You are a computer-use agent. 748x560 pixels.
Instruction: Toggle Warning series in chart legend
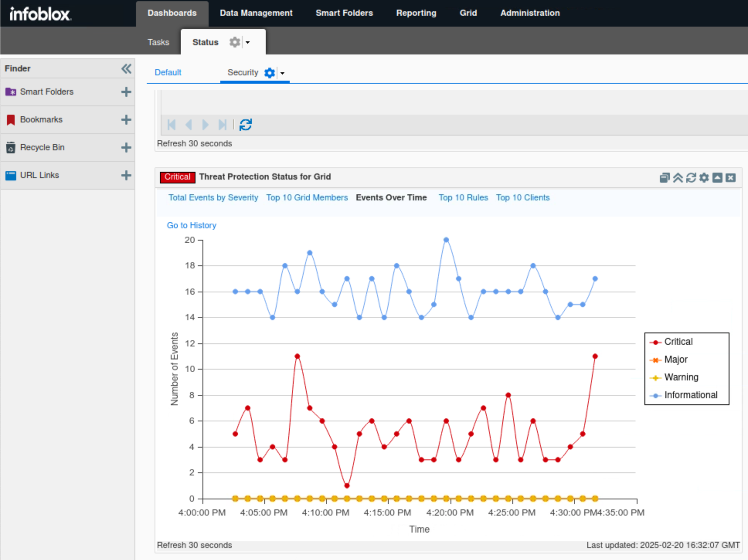click(681, 377)
